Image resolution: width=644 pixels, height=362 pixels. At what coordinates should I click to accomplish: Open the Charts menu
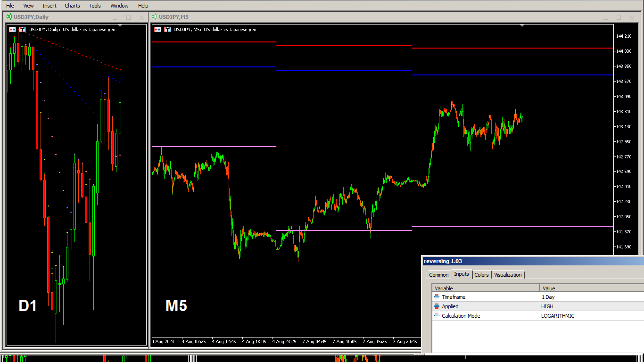click(72, 6)
